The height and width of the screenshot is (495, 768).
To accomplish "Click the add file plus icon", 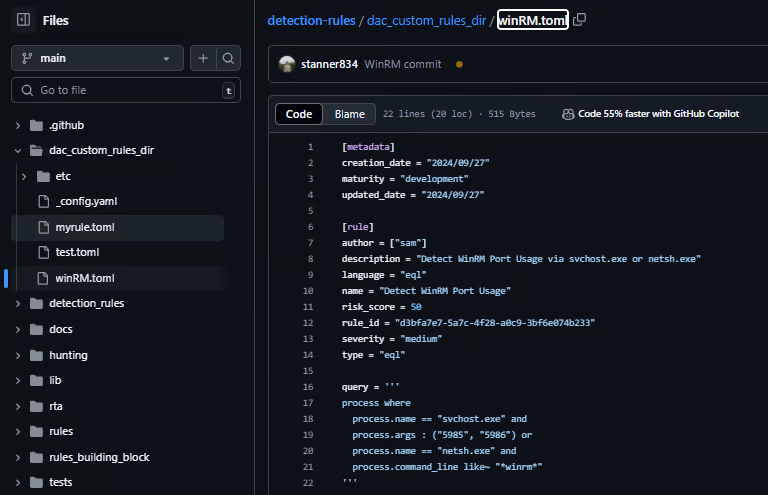I will tap(203, 59).
